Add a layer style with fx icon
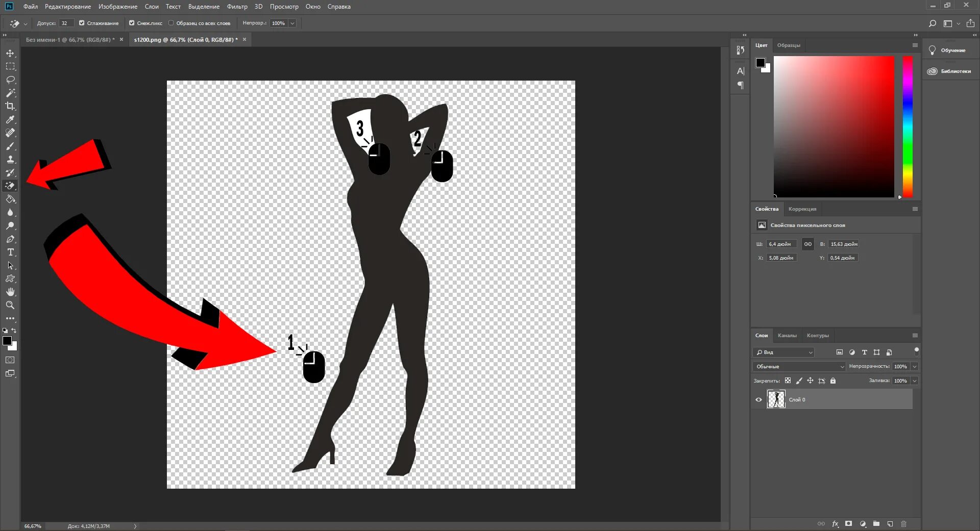This screenshot has height=531, width=980. coord(835,524)
